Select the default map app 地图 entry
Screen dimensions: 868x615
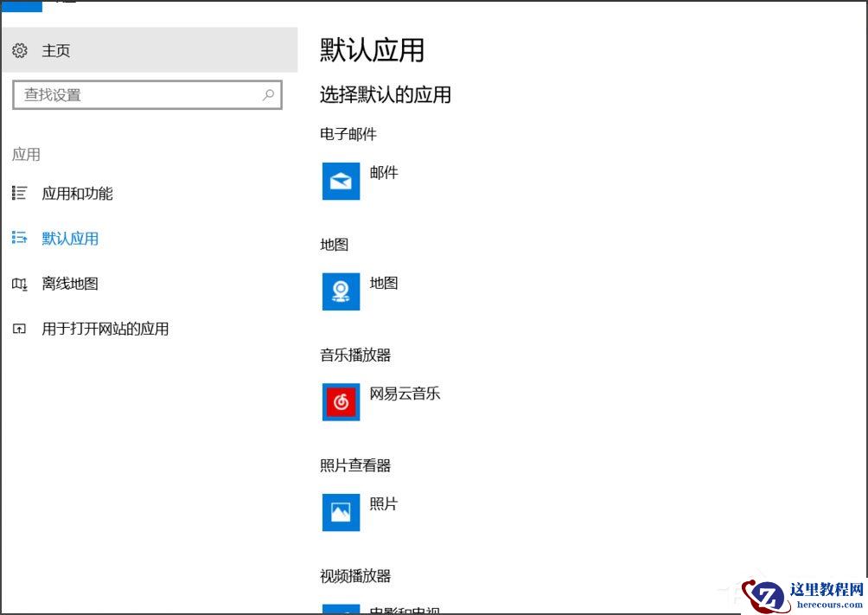coord(363,291)
